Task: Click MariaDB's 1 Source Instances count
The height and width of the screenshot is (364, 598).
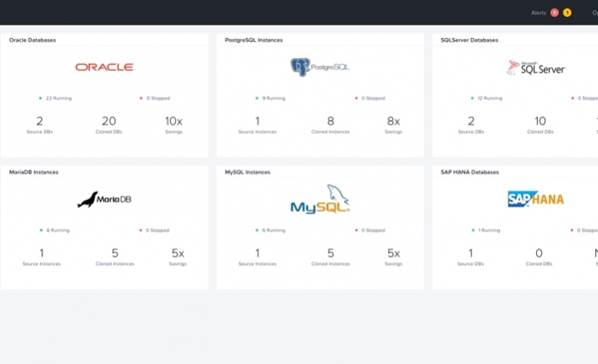Action: [x=42, y=257]
